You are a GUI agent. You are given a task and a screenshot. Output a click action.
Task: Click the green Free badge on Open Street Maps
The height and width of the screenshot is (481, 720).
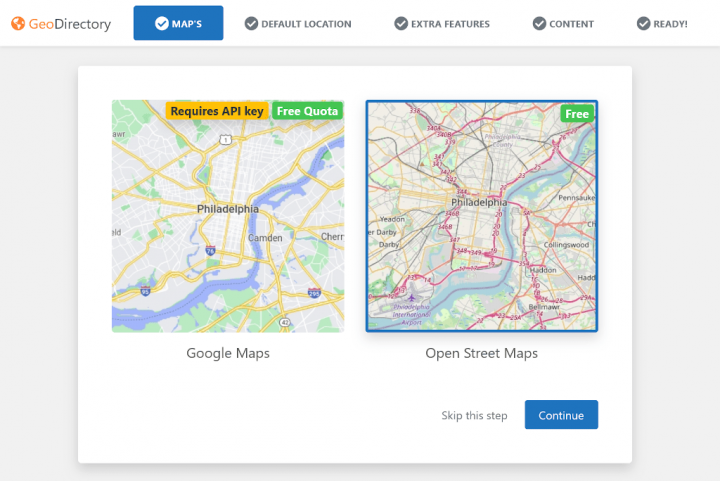(x=577, y=114)
